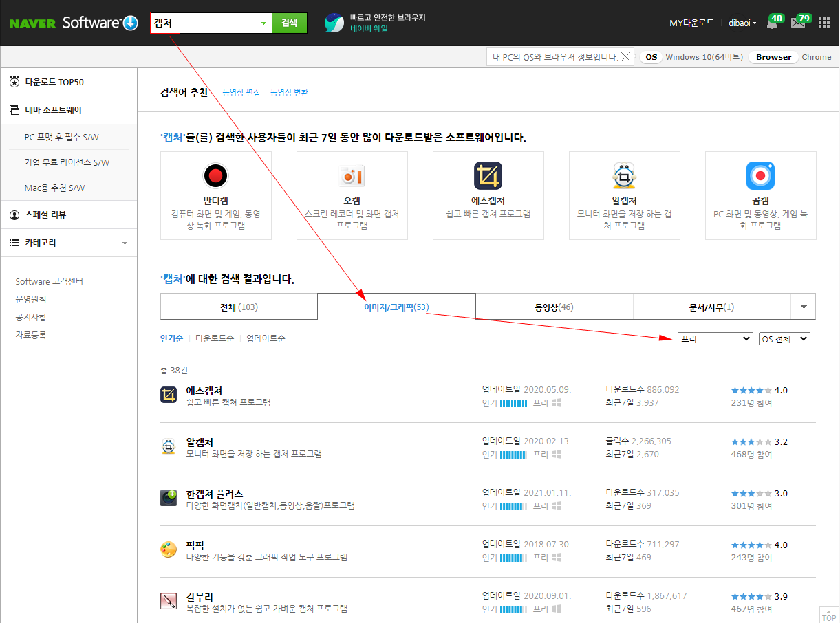This screenshot has height=623, width=840.
Task: Click the 한캡처 플러스 icon in results
Action: click(169, 498)
